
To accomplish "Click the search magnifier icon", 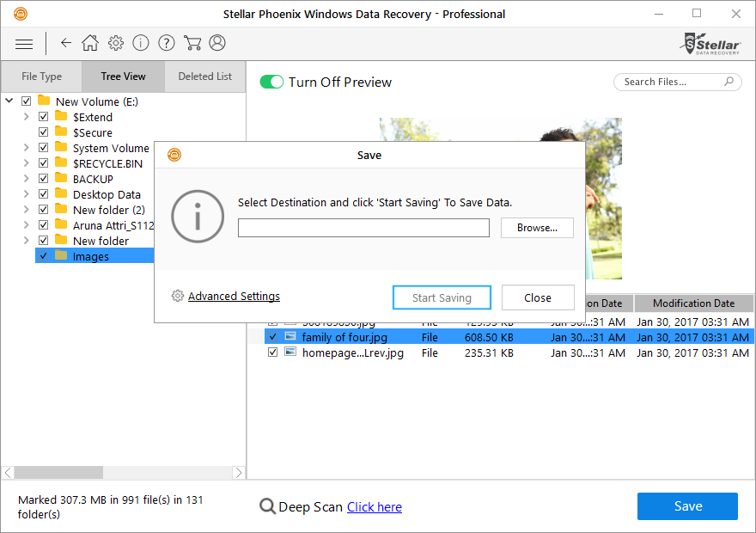I will pos(729,82).
